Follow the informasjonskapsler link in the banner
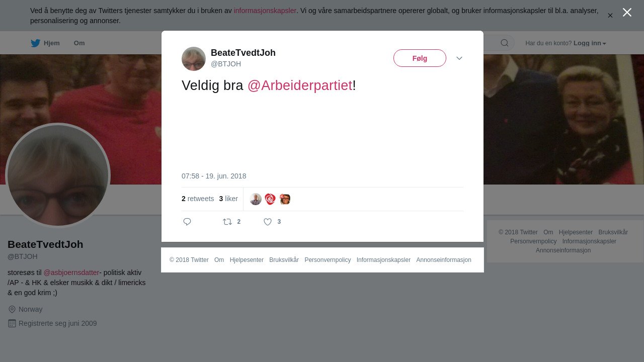 pos(265,11)
